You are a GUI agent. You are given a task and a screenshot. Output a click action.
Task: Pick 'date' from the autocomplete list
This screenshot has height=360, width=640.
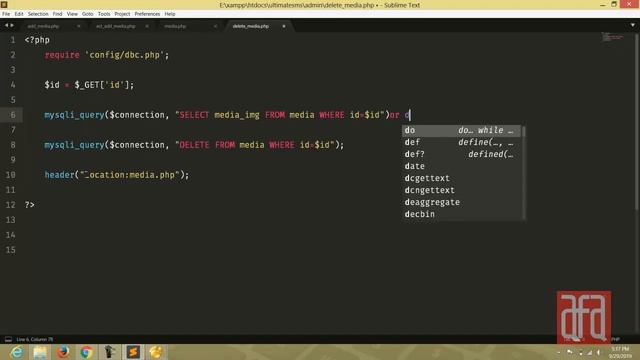click(461, 166)
